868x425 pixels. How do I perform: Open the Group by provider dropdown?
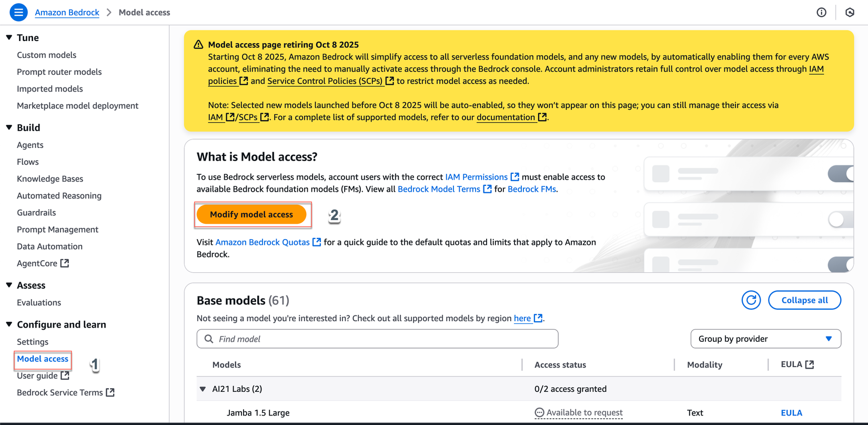765,339
